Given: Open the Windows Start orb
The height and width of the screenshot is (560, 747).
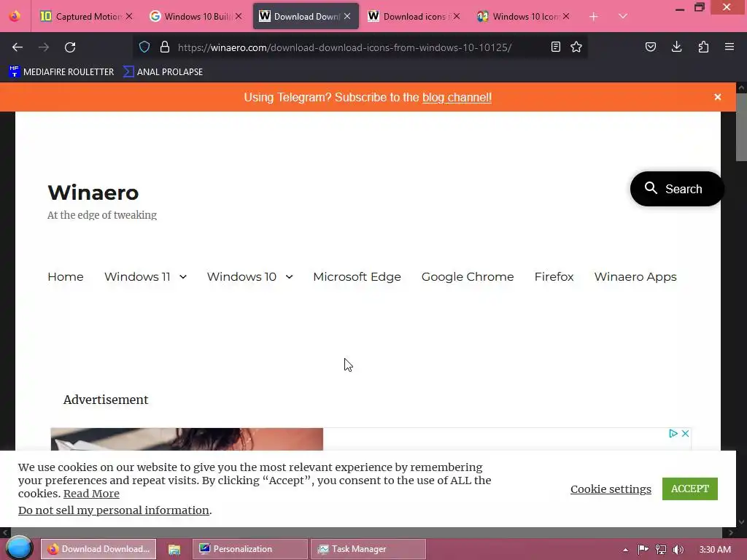Looking at the screenshot, I should pos(18,548).
